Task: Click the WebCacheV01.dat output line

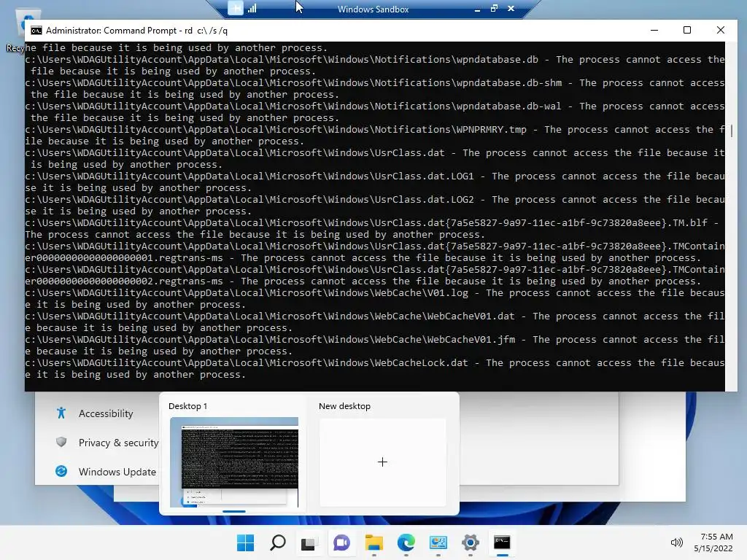Action: (x=375, y=322)
